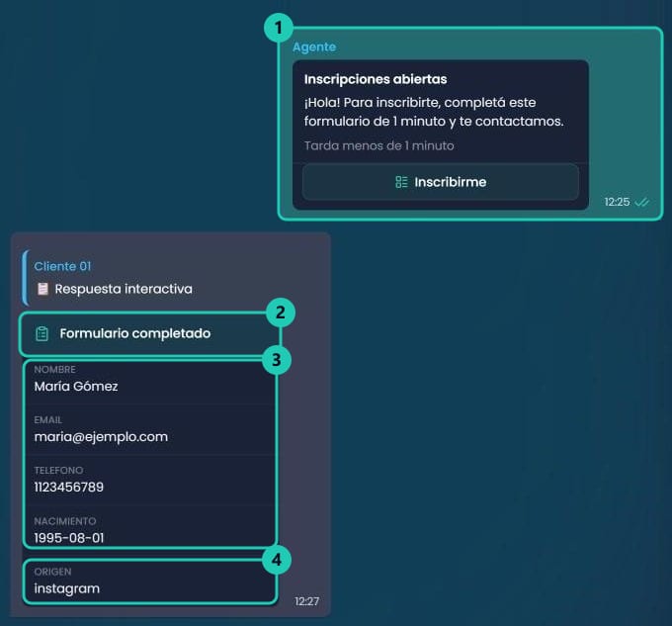Click the 12:25 message timestamp

point(617,202)
